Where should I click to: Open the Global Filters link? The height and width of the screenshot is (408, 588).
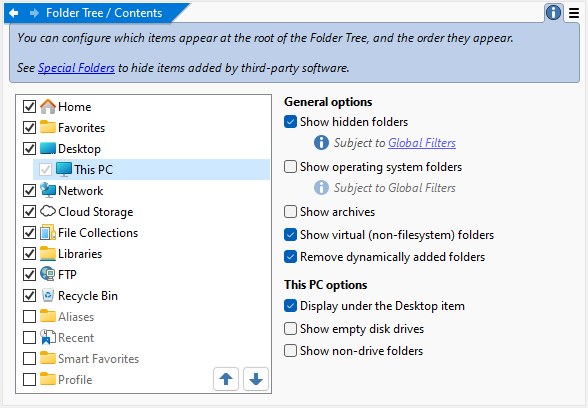pyautogui.click(x=422, y=143)
